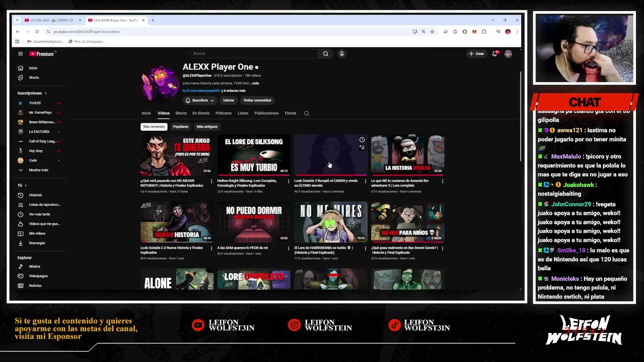The width and height of the screenshot is (644, 362).
Task: Switch to channel Shorts tab
Action: click(x=181, y=113)
